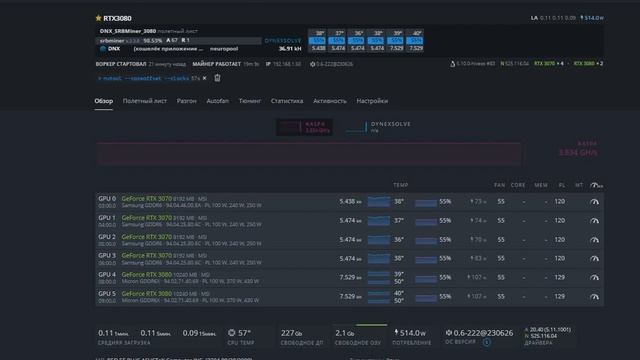Image resolution: width=640 pixels, height=360 pixels.
Task: Click the PL value 129 for GPU 4
Action: (559, 278)
